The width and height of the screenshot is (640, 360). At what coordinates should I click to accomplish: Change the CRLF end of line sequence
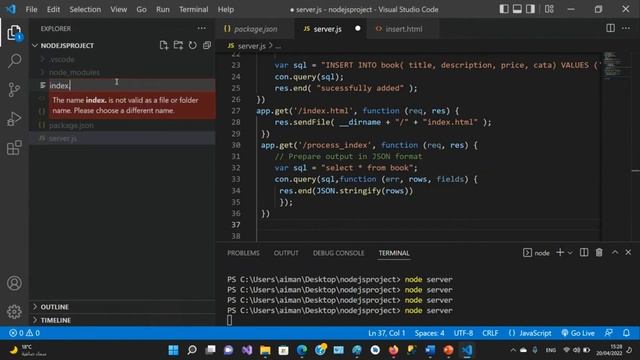coord(490,333)
